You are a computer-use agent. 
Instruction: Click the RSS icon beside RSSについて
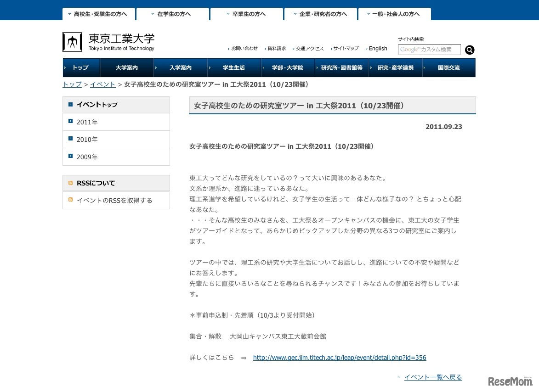pyautogui.click(x=70, y=183)
